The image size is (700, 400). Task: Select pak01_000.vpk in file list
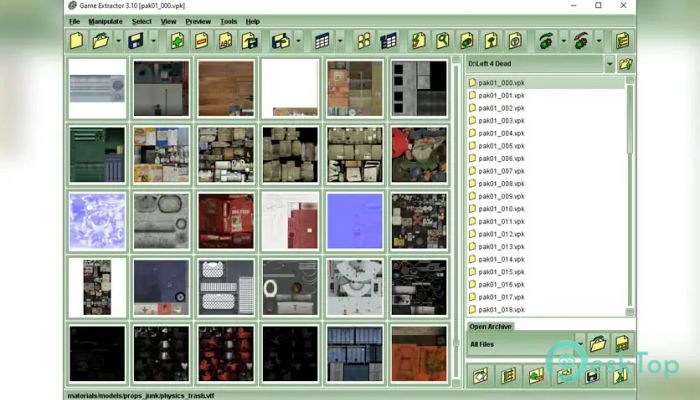[x=546, y=83]
